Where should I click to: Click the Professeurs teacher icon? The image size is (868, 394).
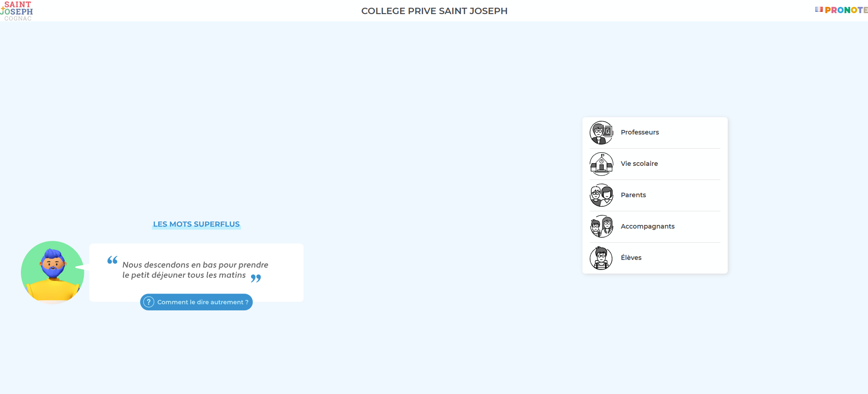pos(602,133)
